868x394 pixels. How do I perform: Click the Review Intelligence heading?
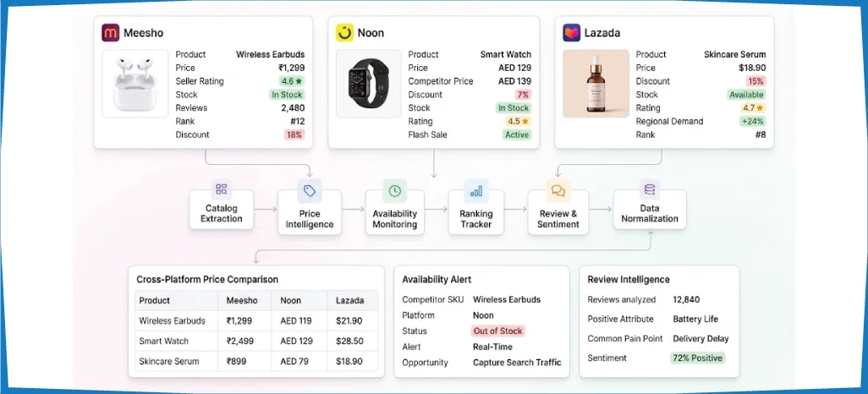(x=629, y=280)
